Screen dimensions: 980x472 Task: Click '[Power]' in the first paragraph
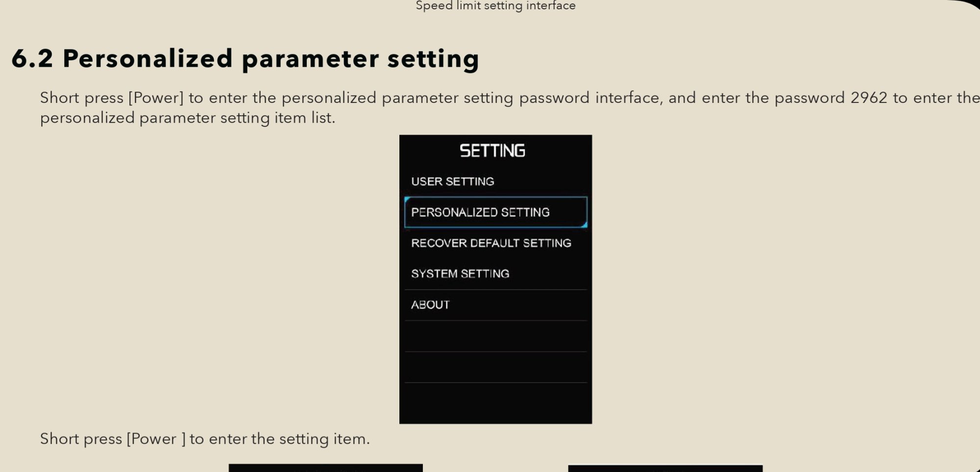pyautogui.click(x=156, y=98)
